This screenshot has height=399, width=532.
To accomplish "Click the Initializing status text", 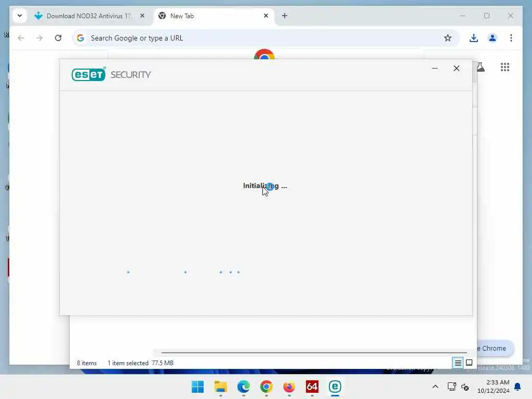I will pyautogui.click(x=265, y=186).
